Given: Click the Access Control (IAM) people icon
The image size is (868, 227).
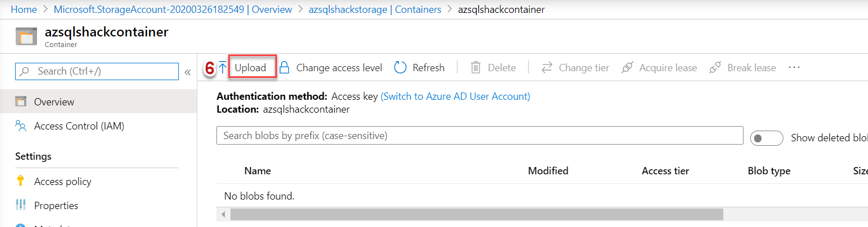Looking at the screenshot, I should pyautogui.click(x=21, y=126).
